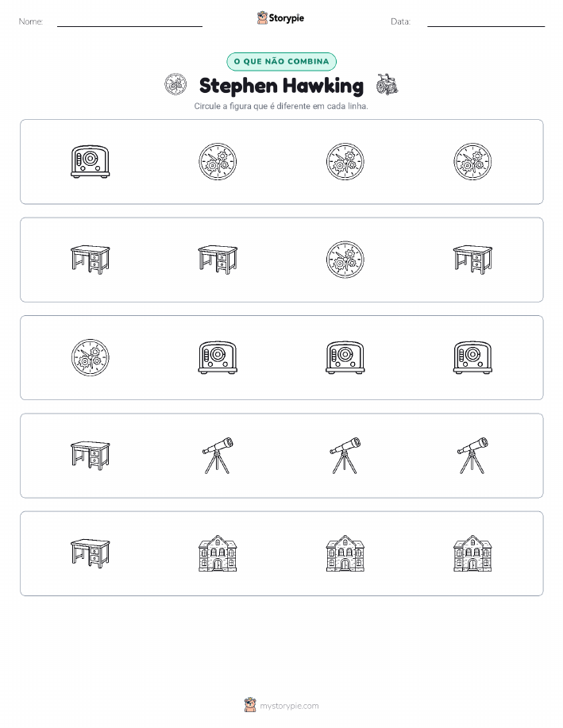Click the clock in the second row

[x=345, y=260]
